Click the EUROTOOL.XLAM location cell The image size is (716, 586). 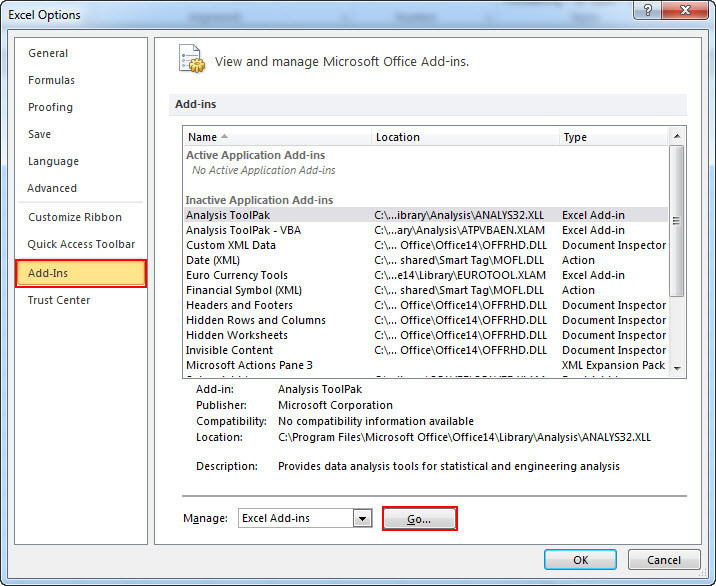460,275
